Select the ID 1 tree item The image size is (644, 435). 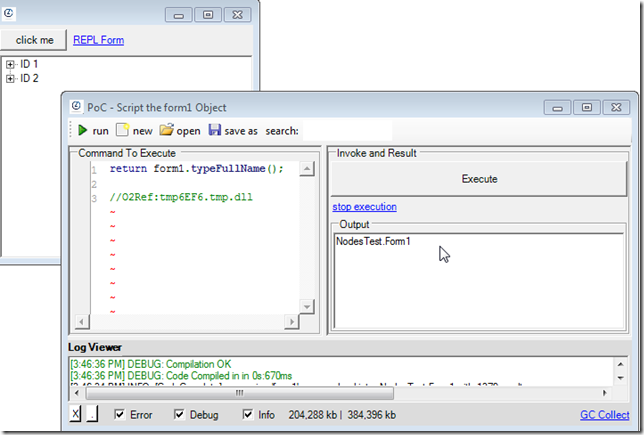tap(29, 64)
